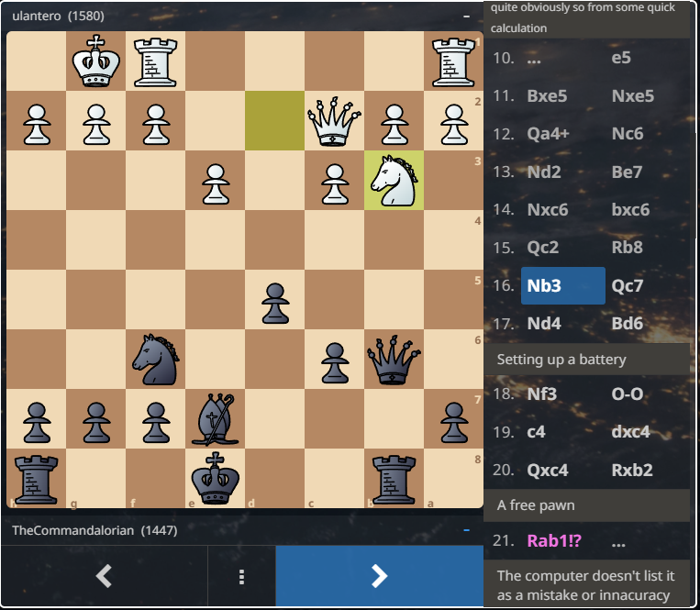Jump to move 14... bxc6

pyautogui.click(x=630, y=210)
